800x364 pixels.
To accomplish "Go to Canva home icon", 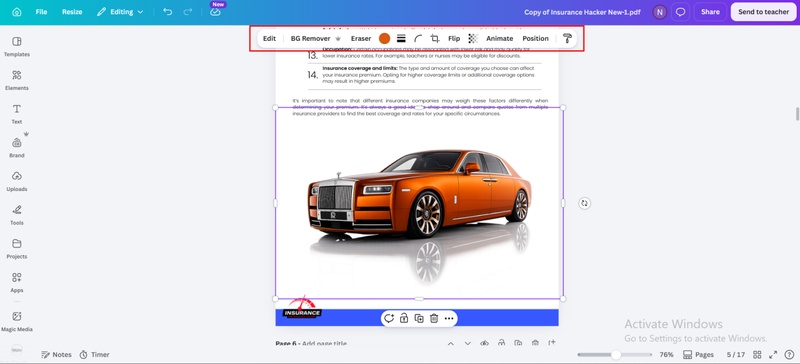I will tap(17, 12).
